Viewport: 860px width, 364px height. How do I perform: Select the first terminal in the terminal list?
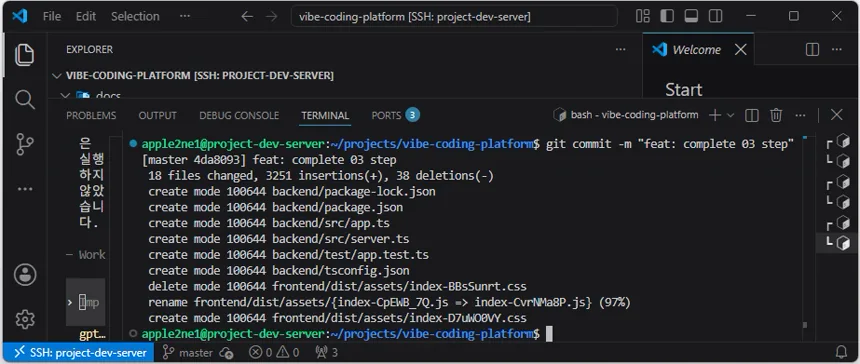point(838,141)
